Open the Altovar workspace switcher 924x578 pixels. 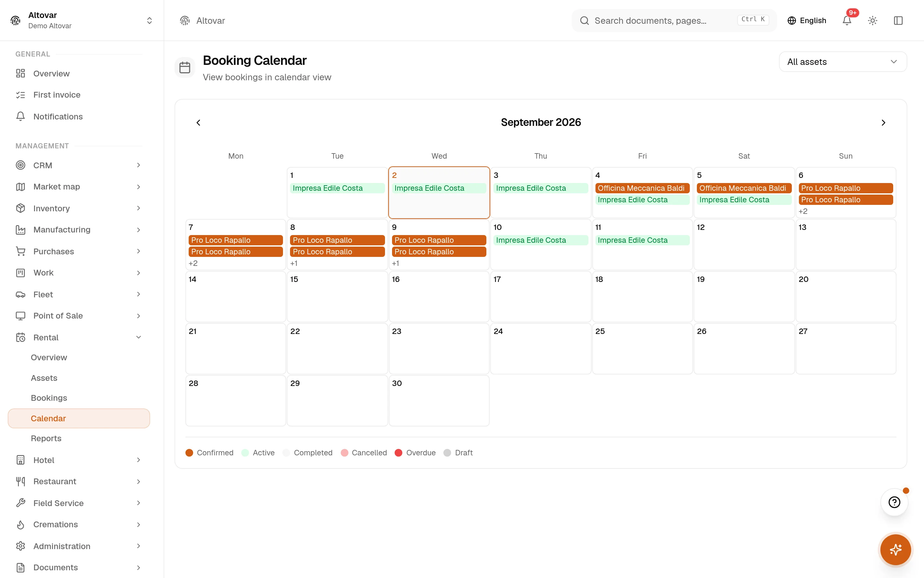tap(82, 20)
